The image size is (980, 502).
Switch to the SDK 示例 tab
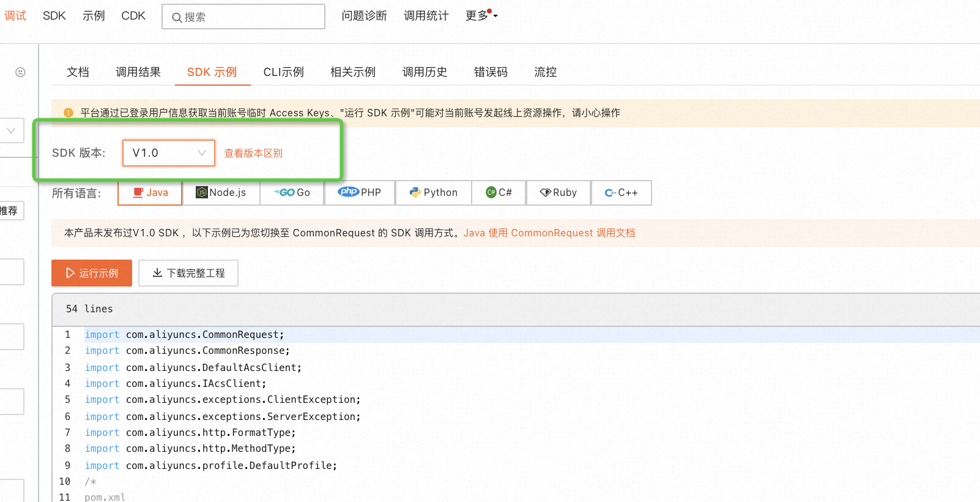[212, 72]
